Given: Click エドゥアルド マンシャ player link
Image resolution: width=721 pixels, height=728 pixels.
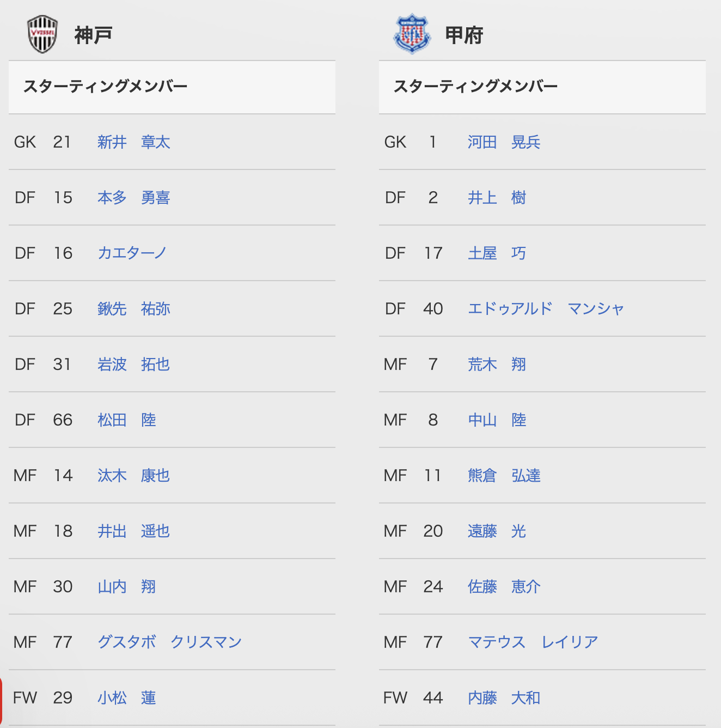Looking at the screenshot, I should [x=546, y=309].
